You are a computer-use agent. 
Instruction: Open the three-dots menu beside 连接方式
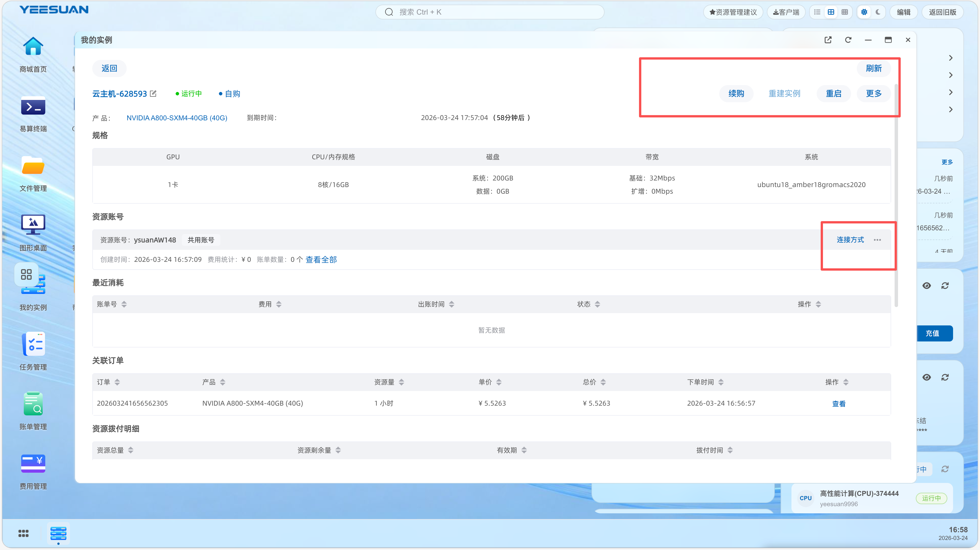[877, 240]
